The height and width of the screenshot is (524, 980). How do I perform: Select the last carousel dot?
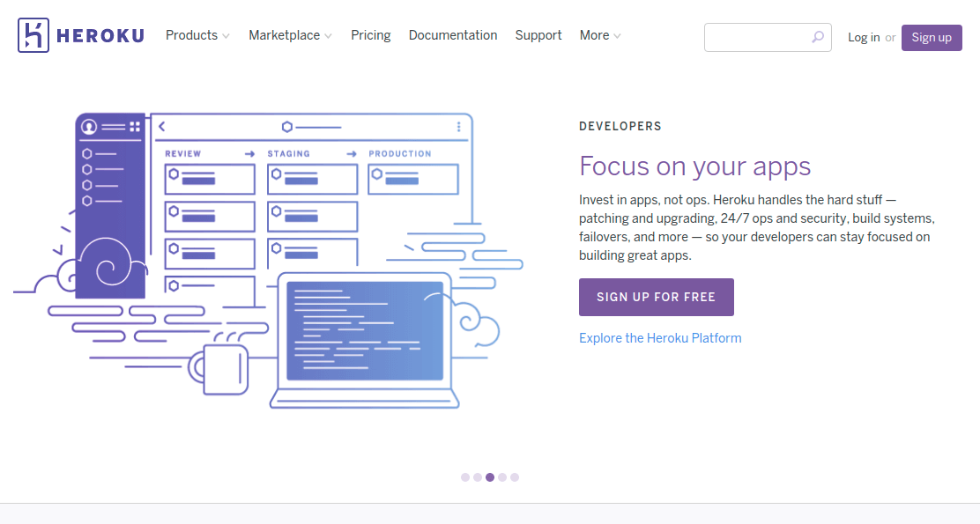pyautogui.click(x=515, y=476)
